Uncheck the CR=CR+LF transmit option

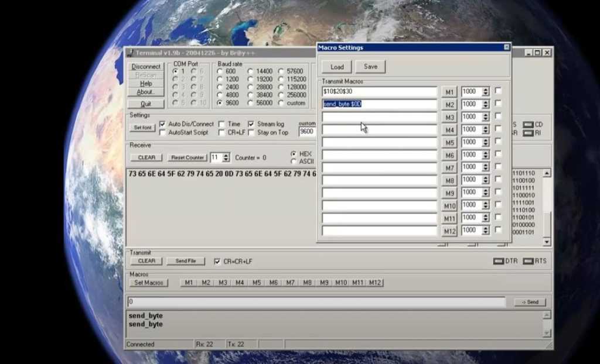click(x=217, y=261)
